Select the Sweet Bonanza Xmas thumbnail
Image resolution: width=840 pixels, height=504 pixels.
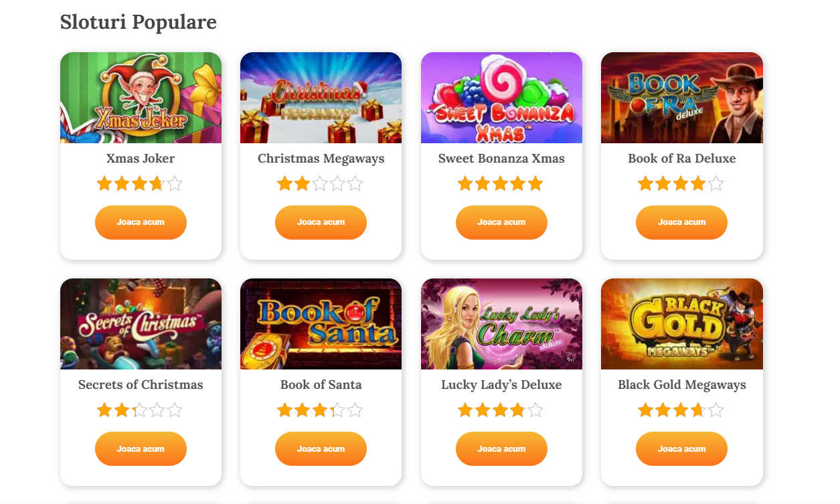501,98
